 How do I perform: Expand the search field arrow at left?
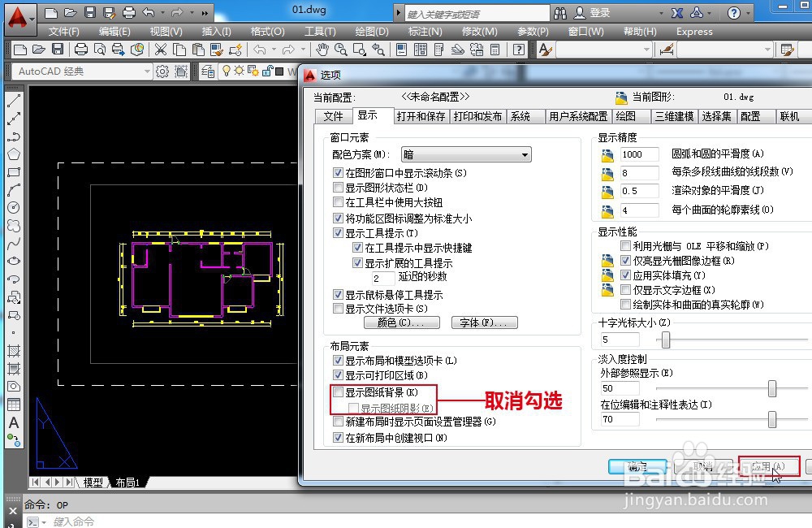tap(398, 13)
